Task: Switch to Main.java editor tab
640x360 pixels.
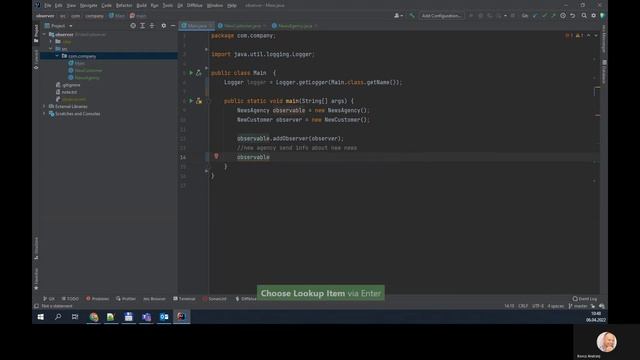Action: [x=197, y=26]
